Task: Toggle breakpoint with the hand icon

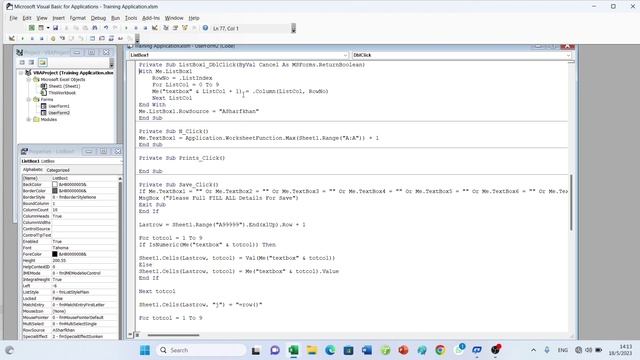Action: click(x=53, y=38)
